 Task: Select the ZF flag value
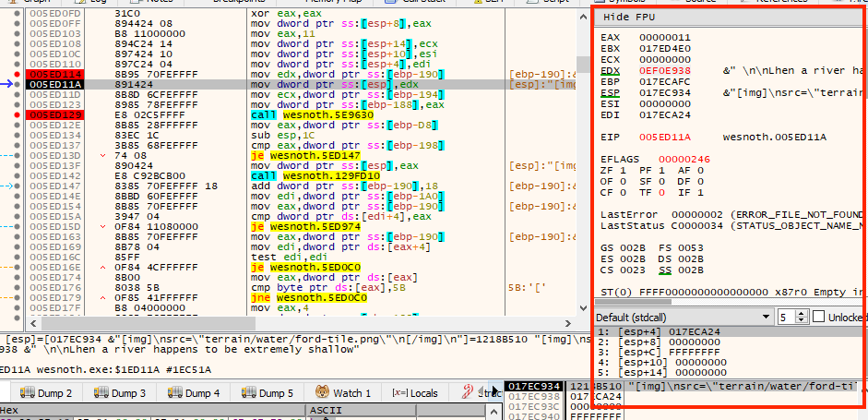coord(623,171)
